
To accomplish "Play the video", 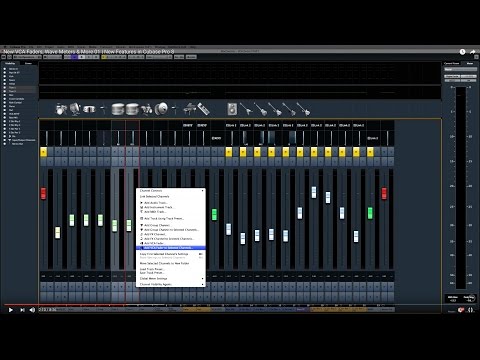I will 11,310.
